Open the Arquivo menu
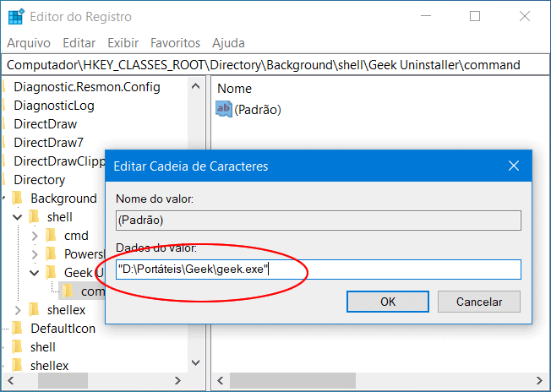 (29, 42)
